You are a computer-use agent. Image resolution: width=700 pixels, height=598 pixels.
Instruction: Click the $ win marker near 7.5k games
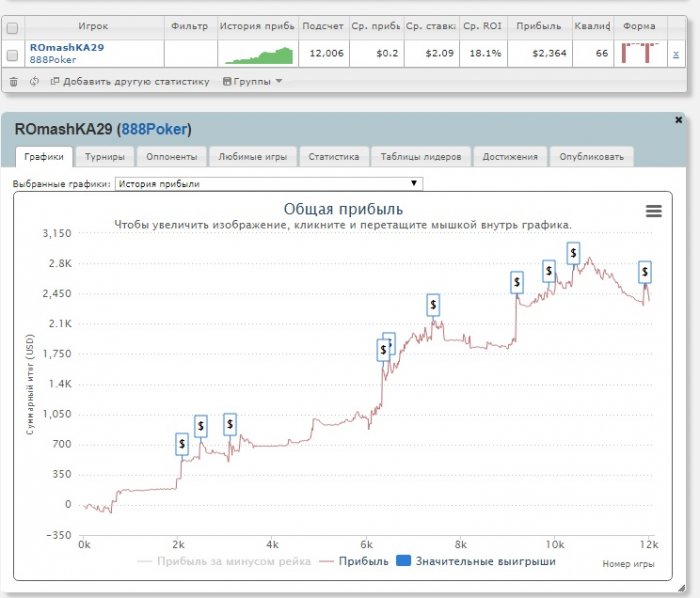coord(433,305)
